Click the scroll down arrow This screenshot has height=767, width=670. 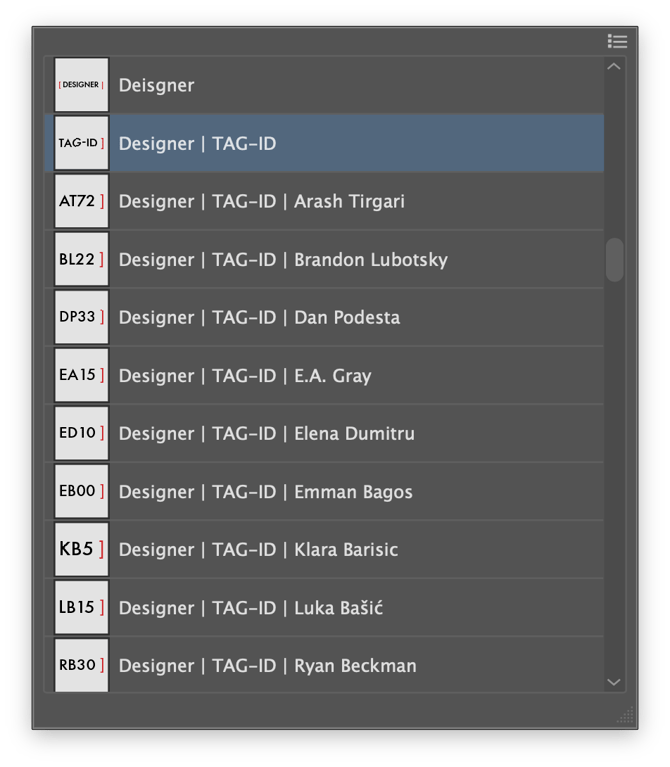[614, 681]
